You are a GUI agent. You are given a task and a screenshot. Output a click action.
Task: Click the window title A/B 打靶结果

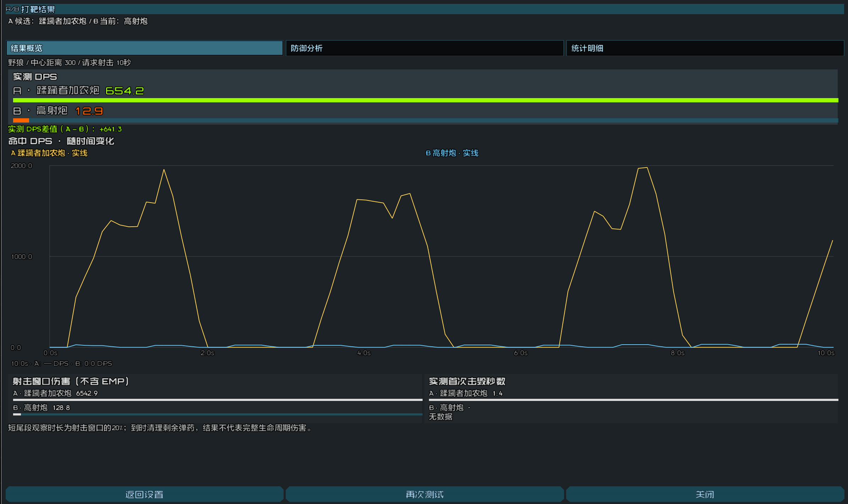tap(30, 9)
